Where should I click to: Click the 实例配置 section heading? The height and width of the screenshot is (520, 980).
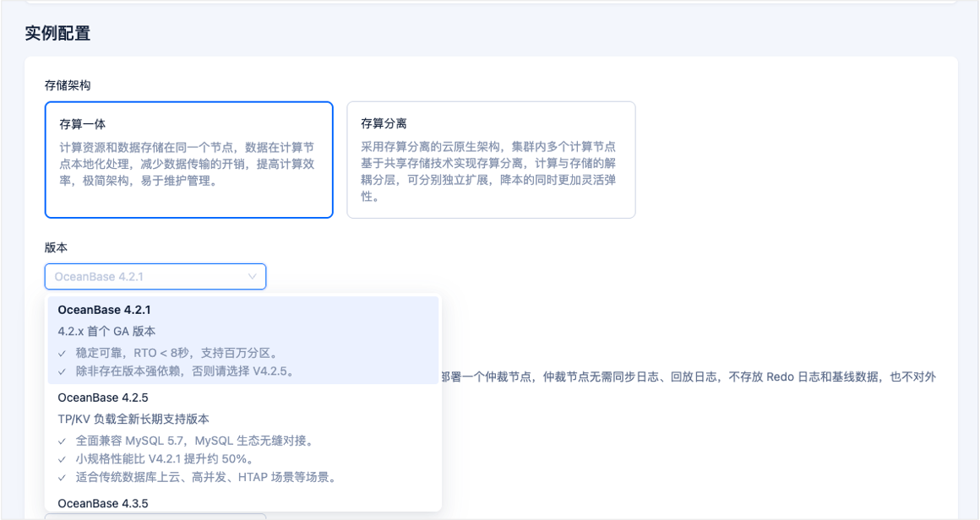coord(57,33)
